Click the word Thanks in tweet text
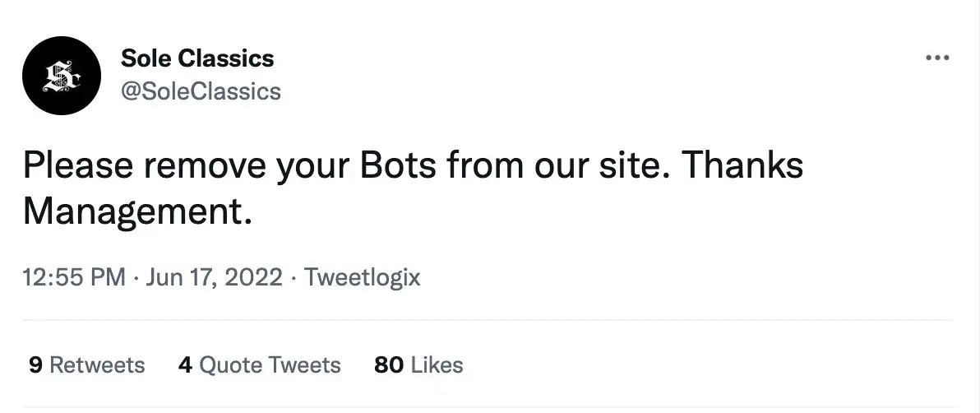 [x=742, y=167]
